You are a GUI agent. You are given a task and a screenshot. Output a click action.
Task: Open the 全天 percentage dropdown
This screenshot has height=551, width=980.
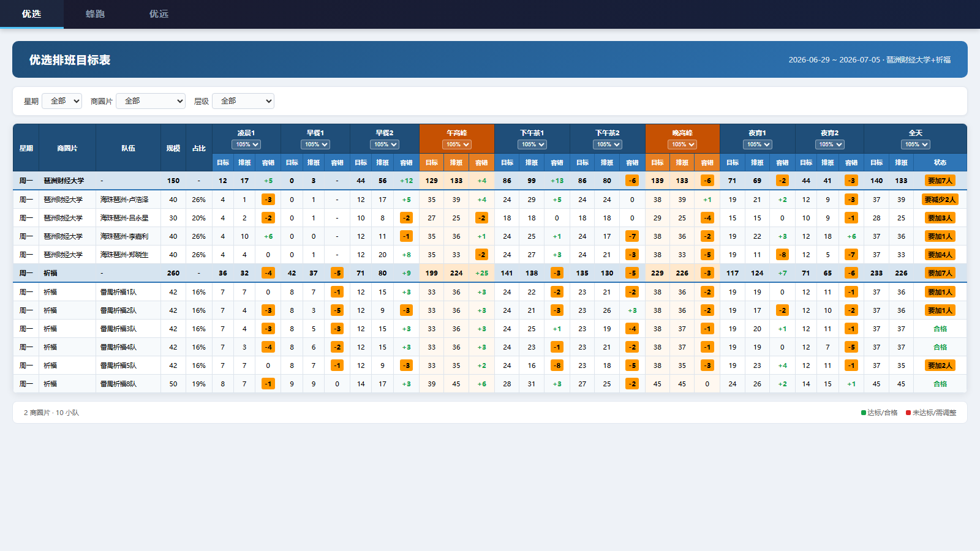pyautogui.click(x=916, y=144)
